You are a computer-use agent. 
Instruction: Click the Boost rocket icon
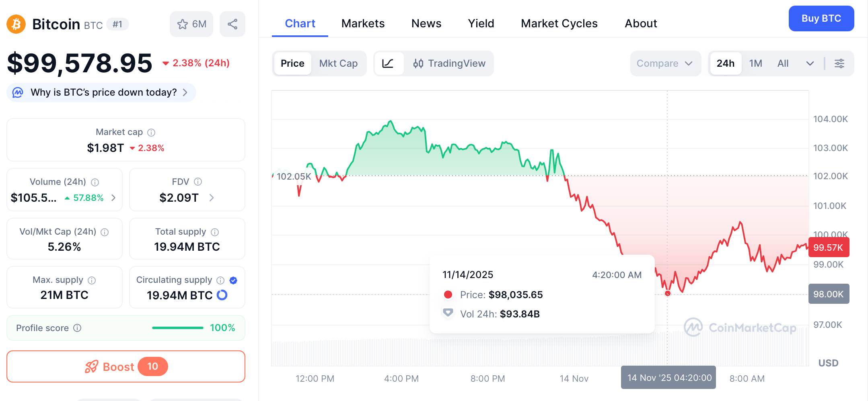(x=92, y=366)
